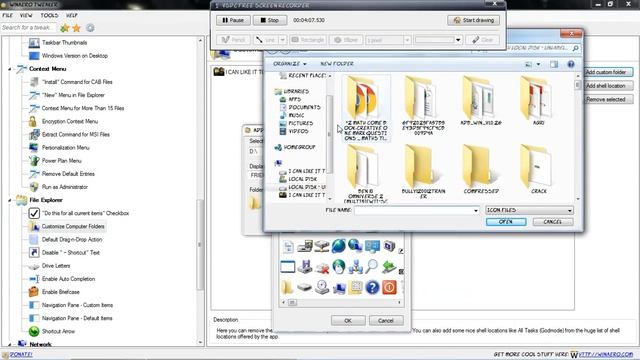
Task: Select Libraries in the navigation pane
Action: click(296, 91)
